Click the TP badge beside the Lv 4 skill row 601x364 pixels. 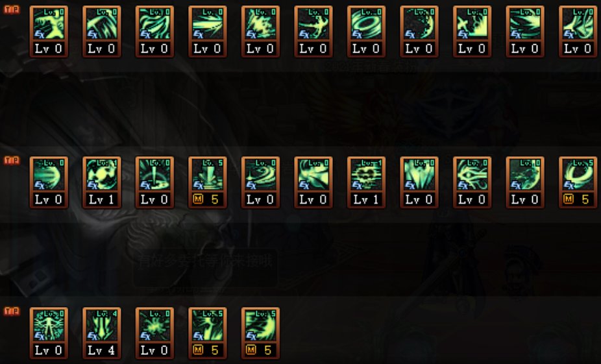(12, 311)
